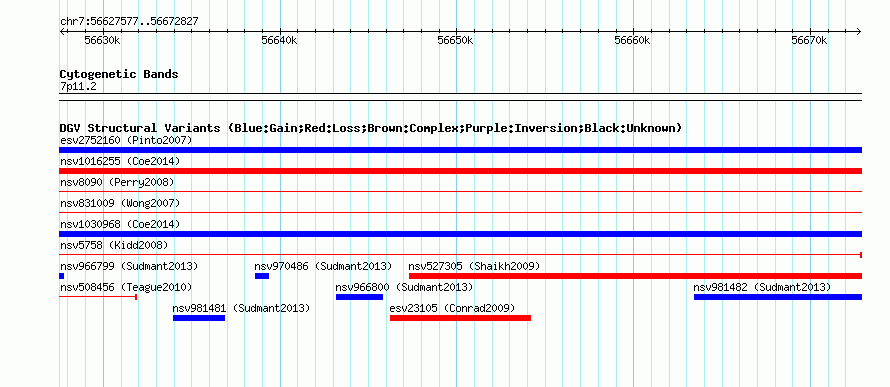Viewport: 890px width, 387px height.
Task: Select the thin red nsv508456 line
Action: coord(98,297)
